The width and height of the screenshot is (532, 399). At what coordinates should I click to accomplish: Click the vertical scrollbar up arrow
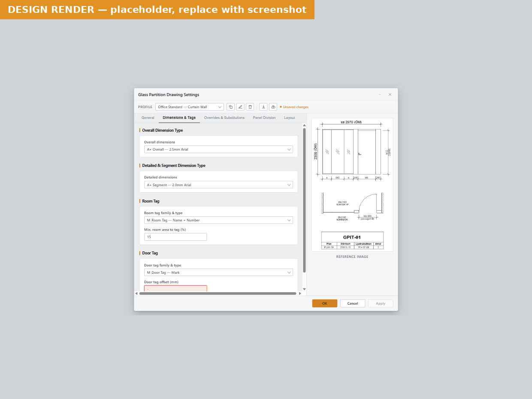(x=304, y=125)
